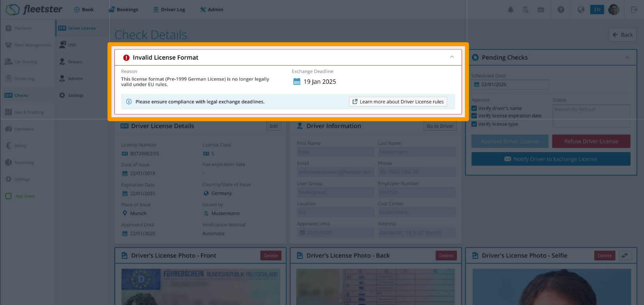Click Refuse Driver License button
The height and width of the screenshot is (305, 644).
click(x=591, y=141)
